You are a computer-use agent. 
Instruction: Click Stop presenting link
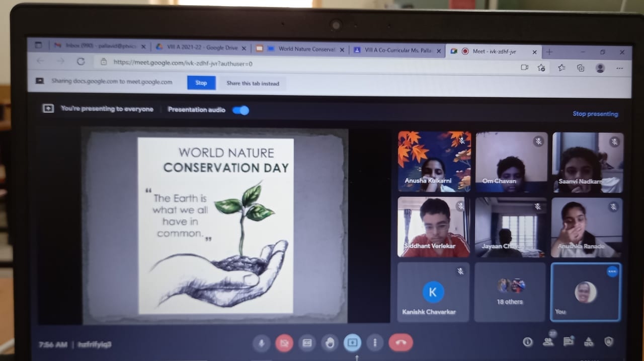pyautogui.click(x=595, y=114)
